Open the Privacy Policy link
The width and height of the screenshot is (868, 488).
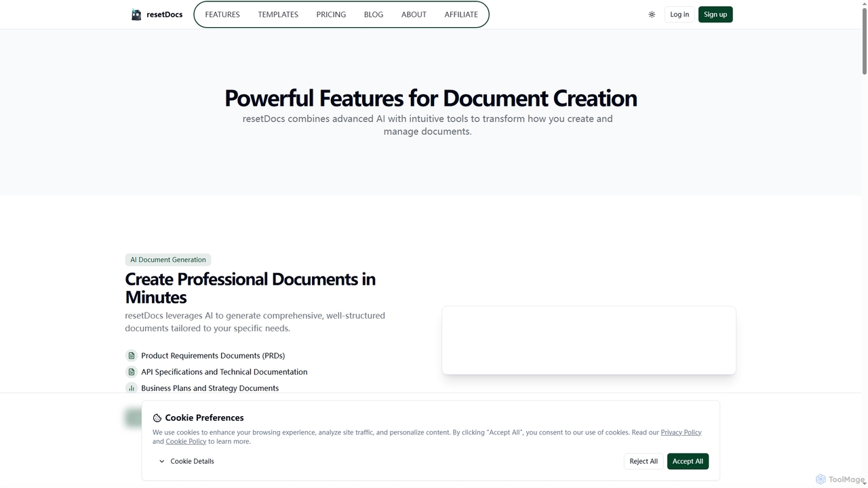coord(681,432)
